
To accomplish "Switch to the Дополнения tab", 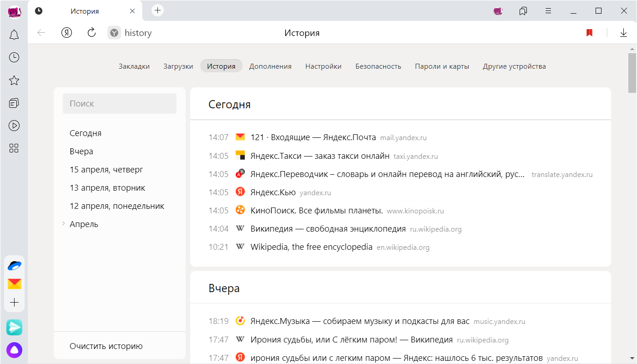I will 270,66.
